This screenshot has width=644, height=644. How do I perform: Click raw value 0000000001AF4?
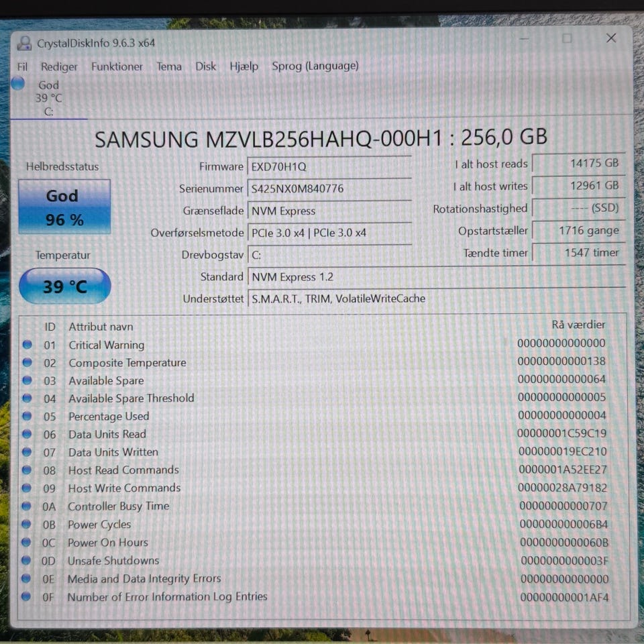(x=564, y=597)
